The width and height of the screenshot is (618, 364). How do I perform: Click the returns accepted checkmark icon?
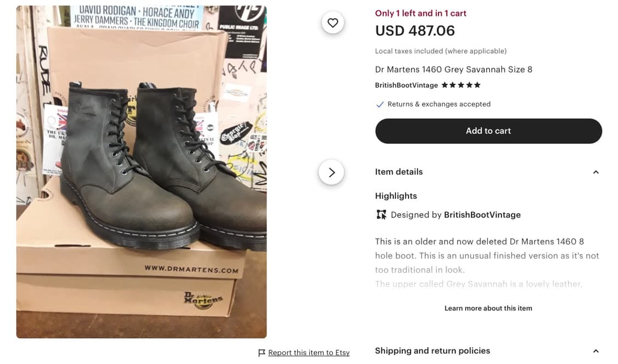click(x=380, y=104)
